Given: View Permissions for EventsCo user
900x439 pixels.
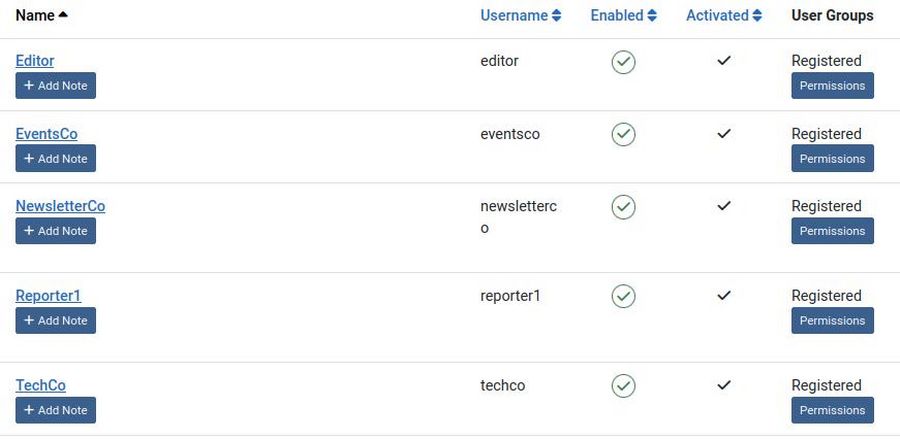Looking at the screenshot, I should [832, 158].
